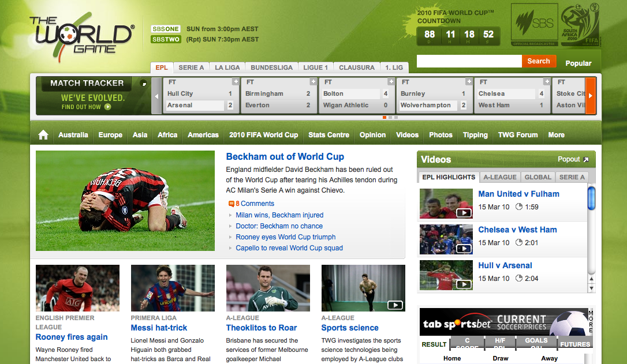Open the Rooney fires again thumbnail
The height and width of the screenshot is (364, 627).
point(77,288)
